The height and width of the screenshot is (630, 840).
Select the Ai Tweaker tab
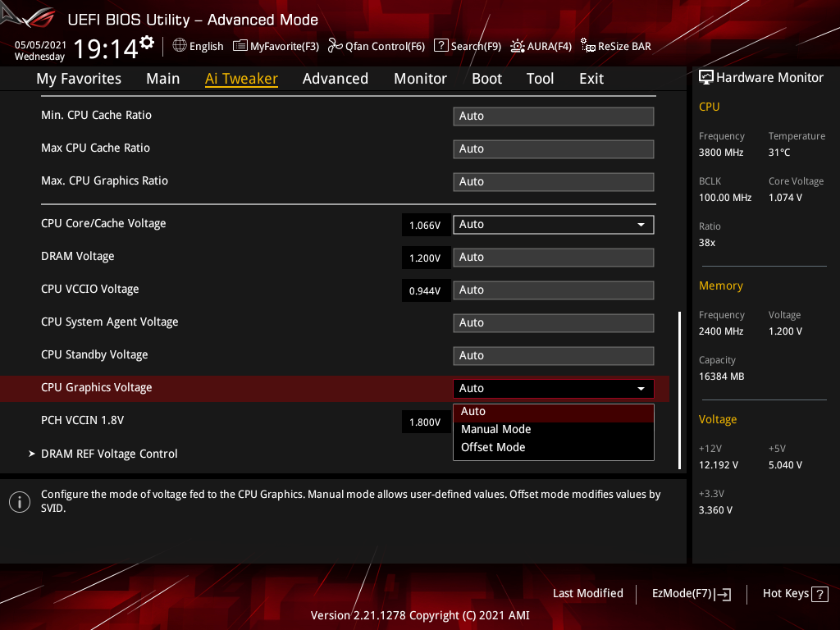pos(241,79)
